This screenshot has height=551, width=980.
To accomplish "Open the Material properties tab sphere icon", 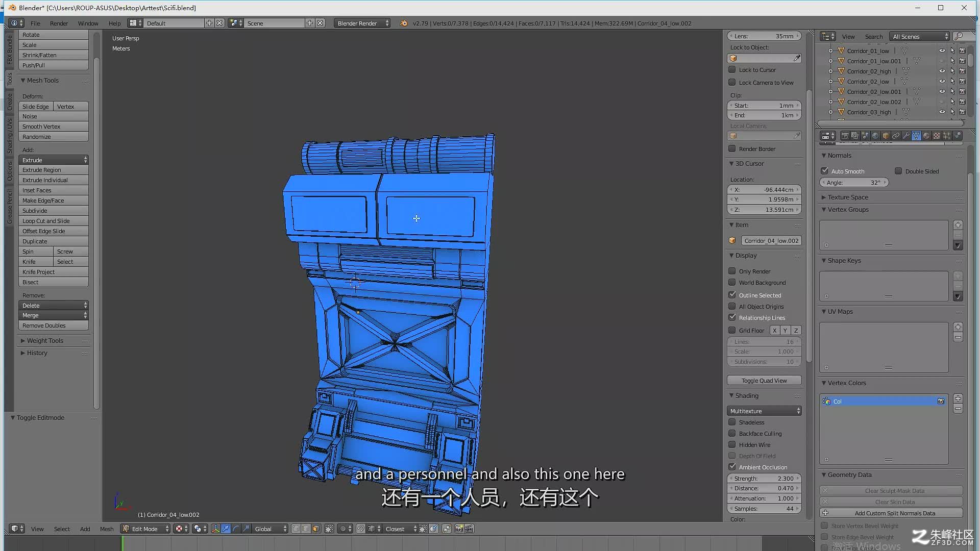I will click(926, 136).
